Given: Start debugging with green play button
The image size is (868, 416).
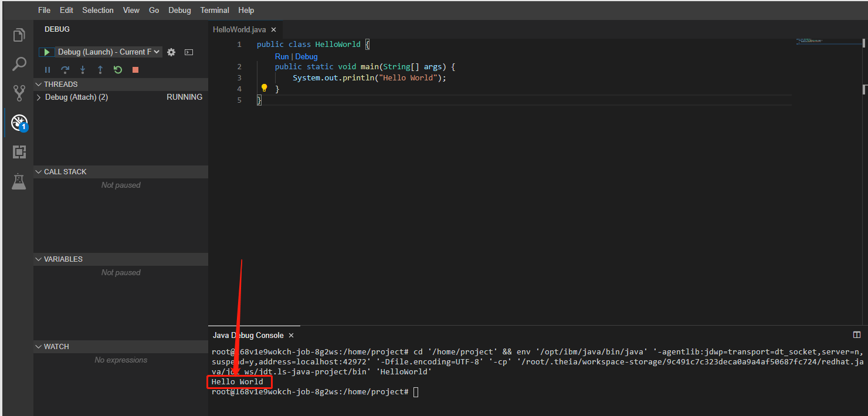Looking at the screenshot, I should [47, 52].
